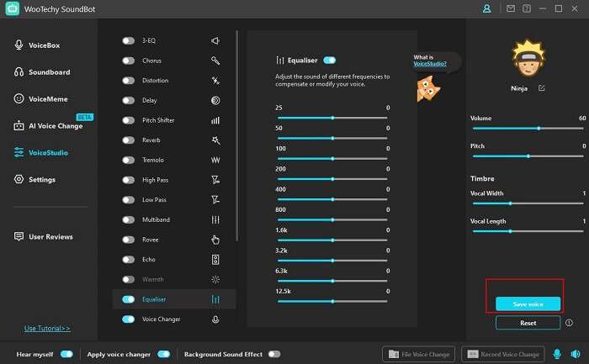The width and height of the screenshot is (589, 364).
Task: Disable the Equaliser toggle in list
Action: click(x=128, y=299)
